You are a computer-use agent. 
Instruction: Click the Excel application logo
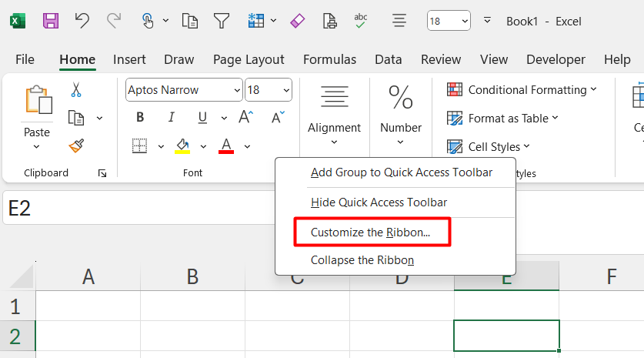coord(18,21)
